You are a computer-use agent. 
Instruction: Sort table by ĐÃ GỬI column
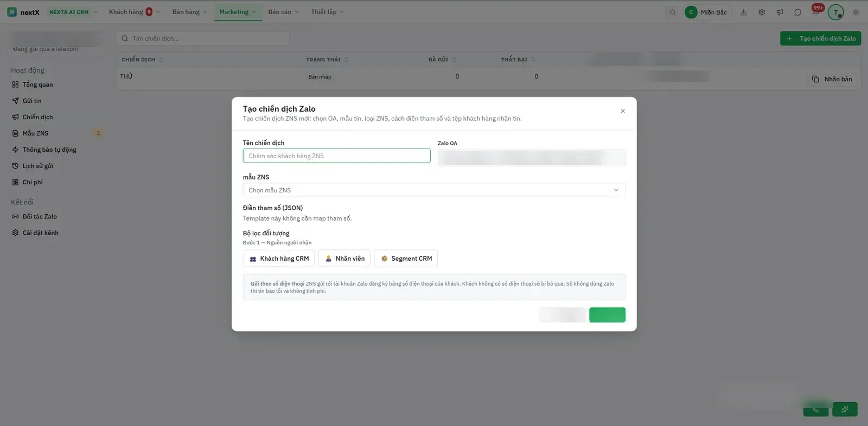(442, 60)
